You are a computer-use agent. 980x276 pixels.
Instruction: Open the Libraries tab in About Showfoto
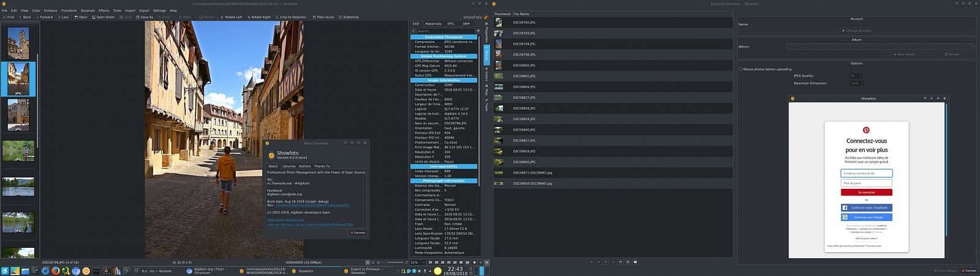coord(288,166)
